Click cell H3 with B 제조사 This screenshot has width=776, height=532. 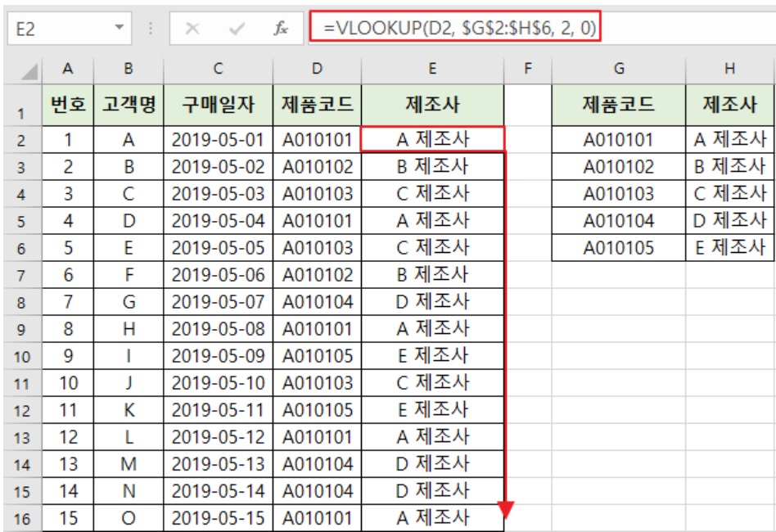point(730,167)
